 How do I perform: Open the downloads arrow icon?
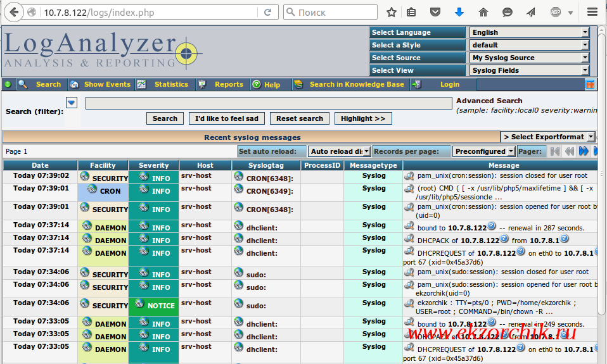point(459,13)
